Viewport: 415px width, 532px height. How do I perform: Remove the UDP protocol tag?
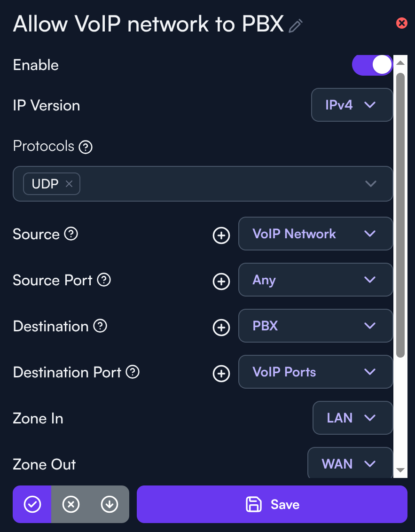click(69, 184)
